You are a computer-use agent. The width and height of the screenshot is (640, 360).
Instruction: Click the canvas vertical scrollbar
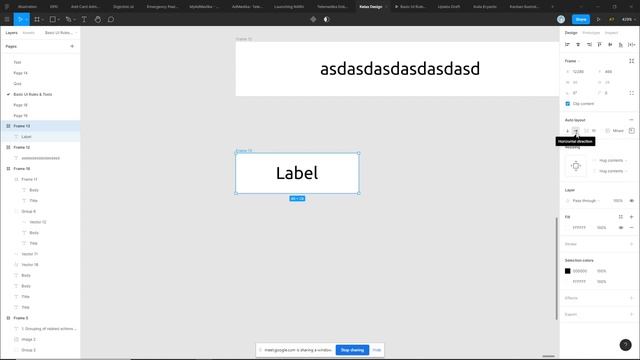point(556,268)
